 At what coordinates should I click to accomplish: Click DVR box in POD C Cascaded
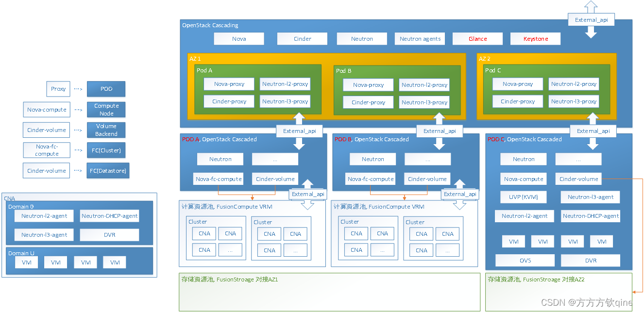click(591, 261)
